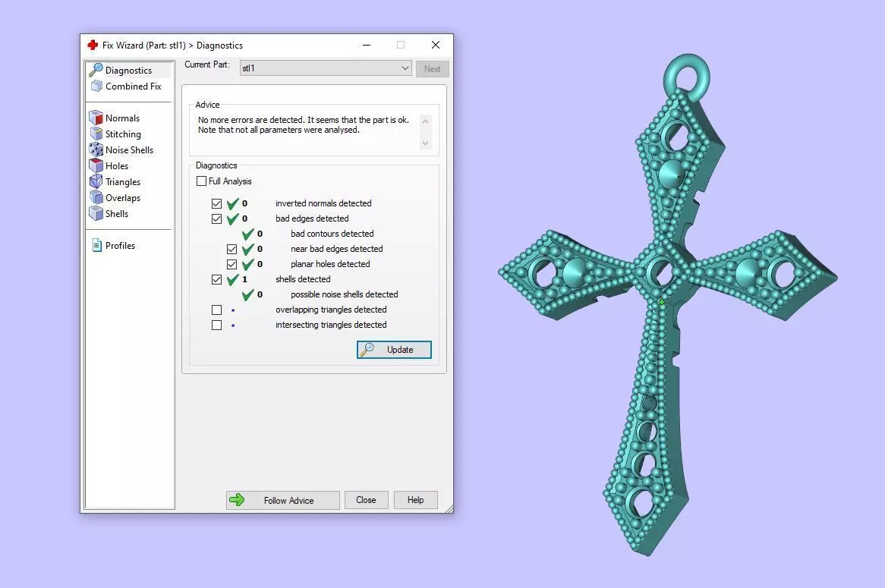
Task: Open the Stitching page label
Action: (123, 134)
